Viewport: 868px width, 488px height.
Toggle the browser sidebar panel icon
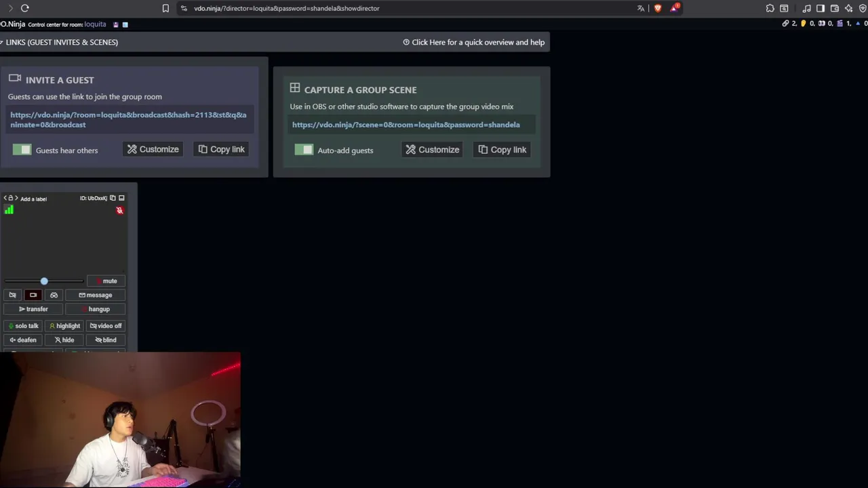[x=821, y=8]
